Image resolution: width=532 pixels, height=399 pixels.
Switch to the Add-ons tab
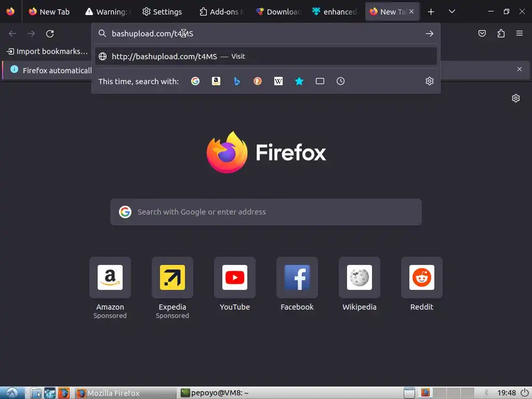tap(221, 11)
